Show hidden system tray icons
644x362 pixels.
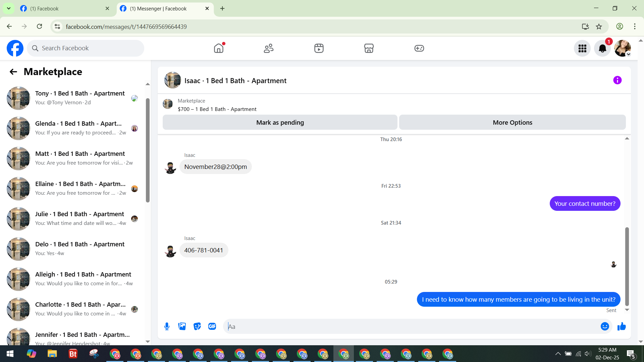pyautogui.click(x=558, y=354)
